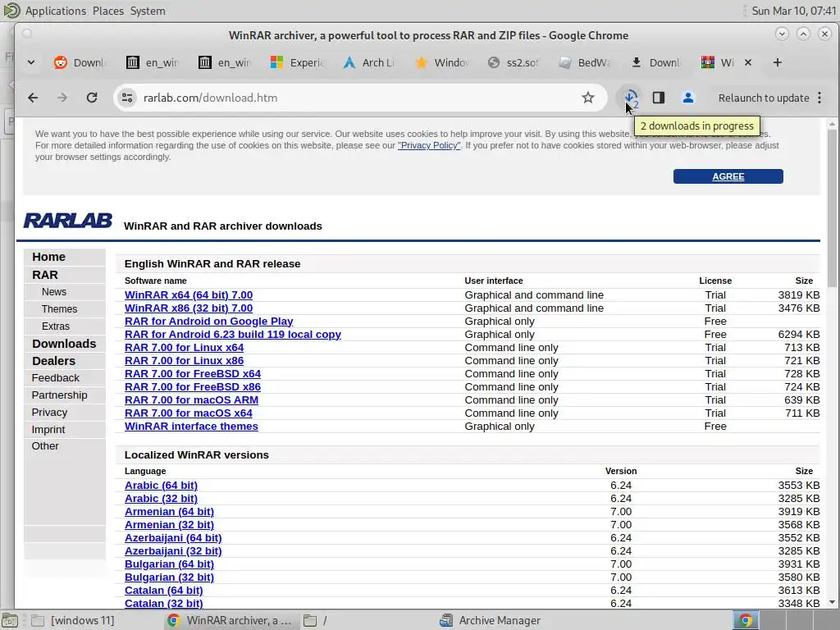The width and height of the screenshot is (840, 630).
Task: Close the active WinRAR tab
Action: (748, 62)
